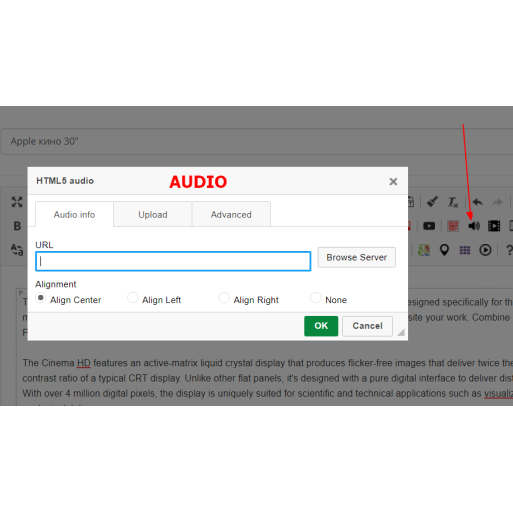The image size is (513, 513).
Task: Select the Align Left radio button
Action: pyautogui.click(x=133, y=297)
